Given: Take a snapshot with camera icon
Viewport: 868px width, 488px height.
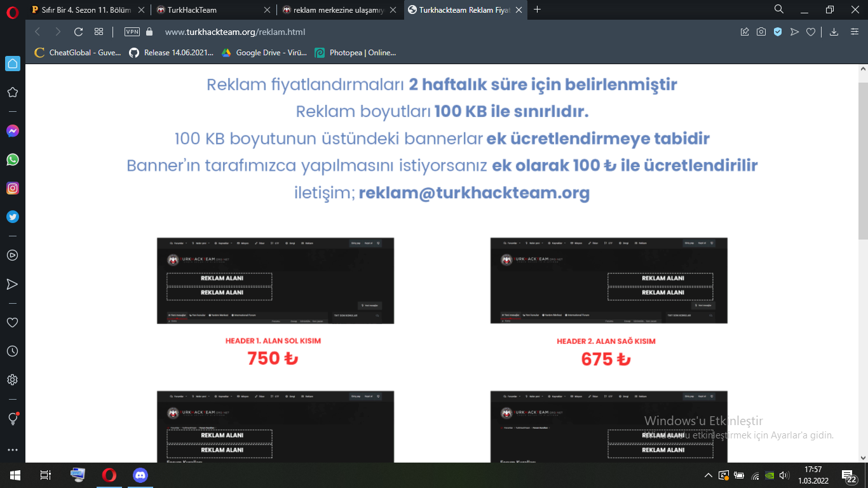Looking at the screenshot, I should 761,32.
